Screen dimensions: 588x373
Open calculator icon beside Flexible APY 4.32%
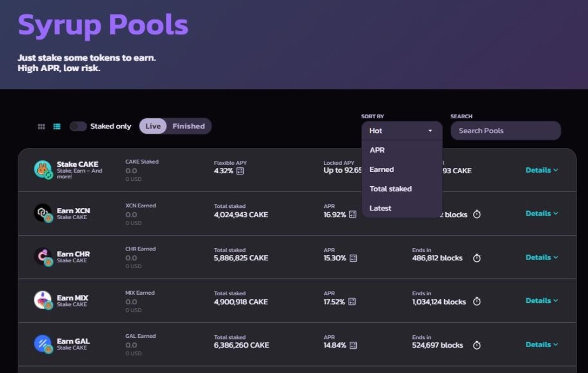tap(240, 171)
